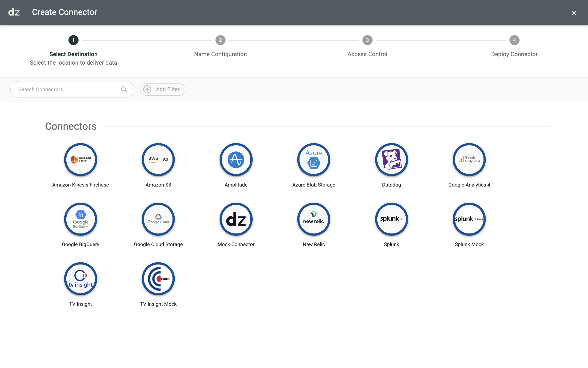The height and width of the screenshot is (368, 588).
Task: Select the Azure Blob Storage connector icon
Action: coord(314,160)
